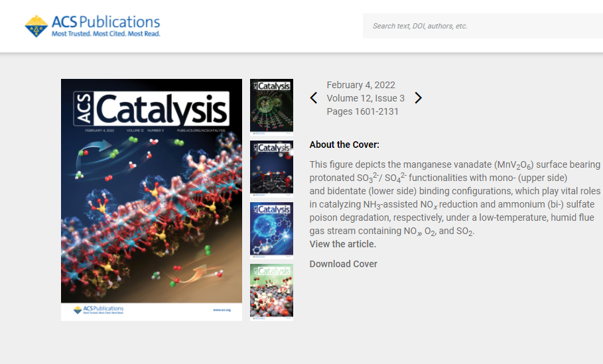This screenshot has width=603, height=364.
Task: Go to the next issue arrow
Action: [419, 98]
